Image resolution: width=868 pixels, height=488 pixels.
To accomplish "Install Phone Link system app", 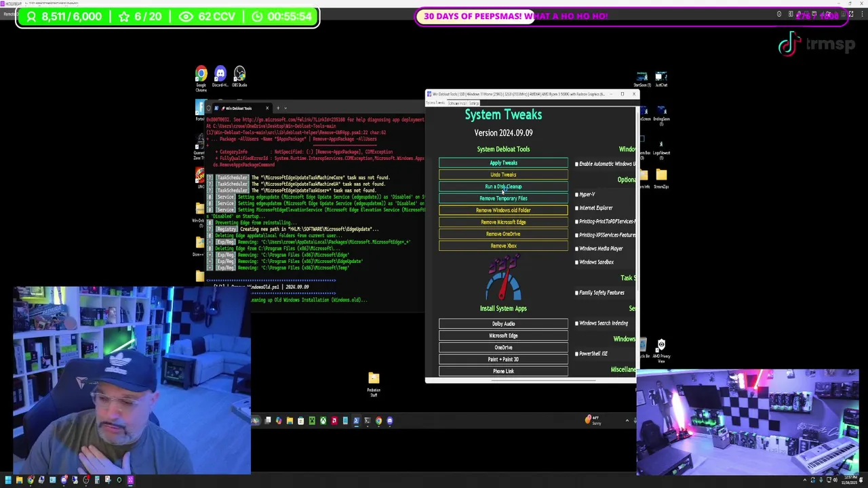I will pos(503,371).
